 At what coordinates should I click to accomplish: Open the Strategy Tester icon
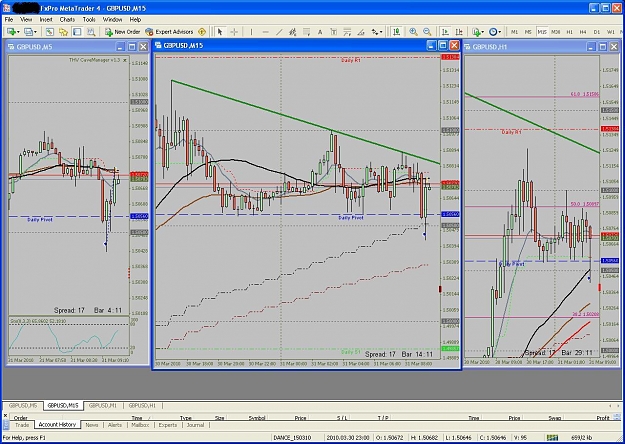click(x=91, y=32)
